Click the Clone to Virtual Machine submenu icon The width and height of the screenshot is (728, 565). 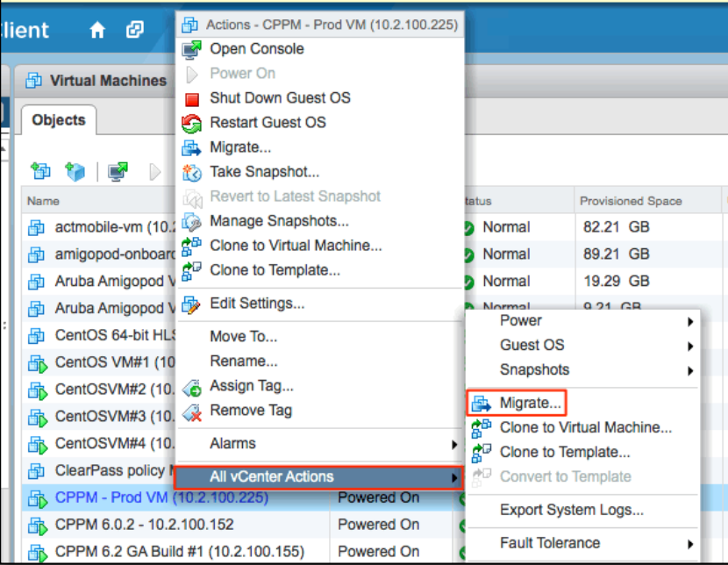(x=482, y=428)
